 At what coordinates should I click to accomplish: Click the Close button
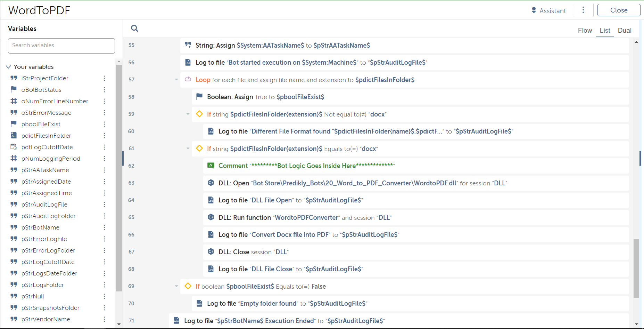[619, 10]
